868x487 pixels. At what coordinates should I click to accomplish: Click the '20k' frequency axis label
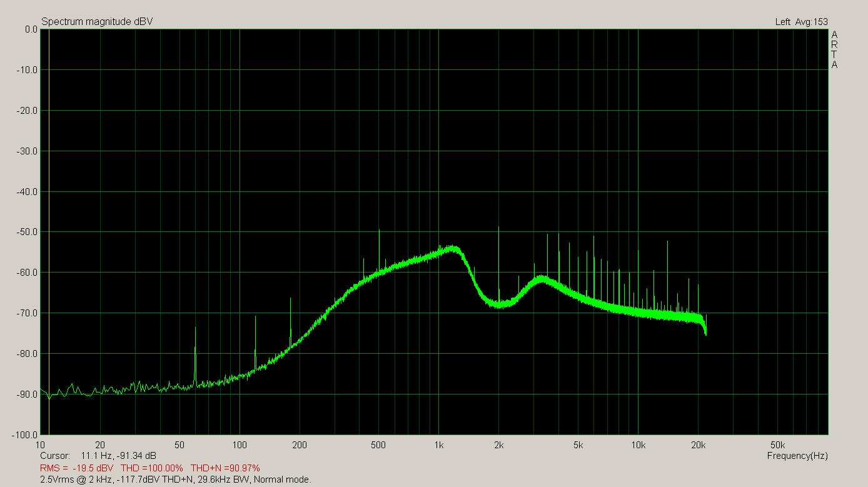coord(698,445)
